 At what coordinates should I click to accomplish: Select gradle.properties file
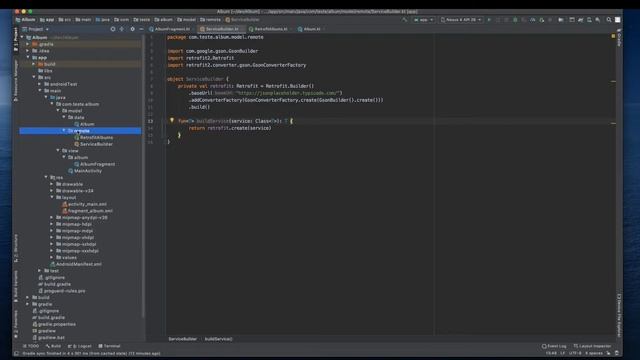(x=54, y=324)
